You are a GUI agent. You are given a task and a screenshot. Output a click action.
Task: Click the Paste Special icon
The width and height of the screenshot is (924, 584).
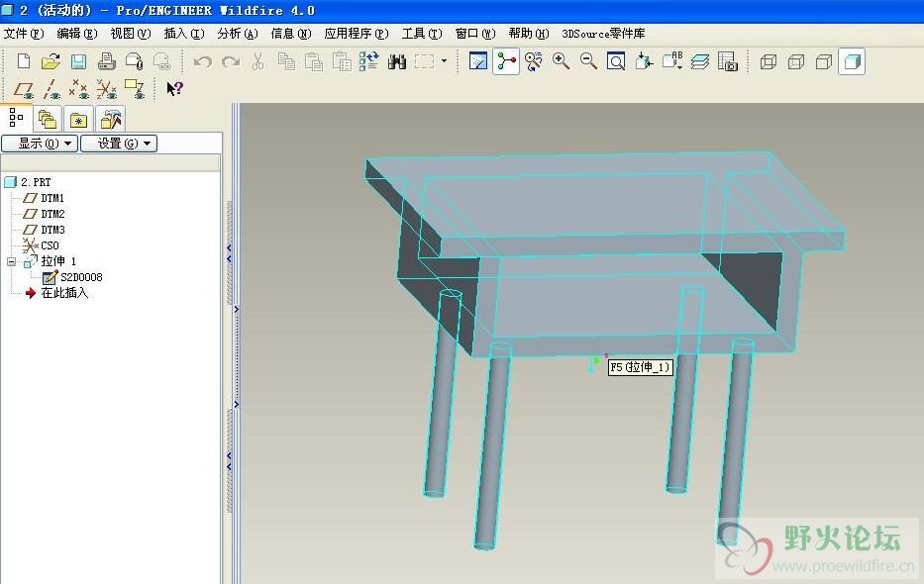(342, 61)
